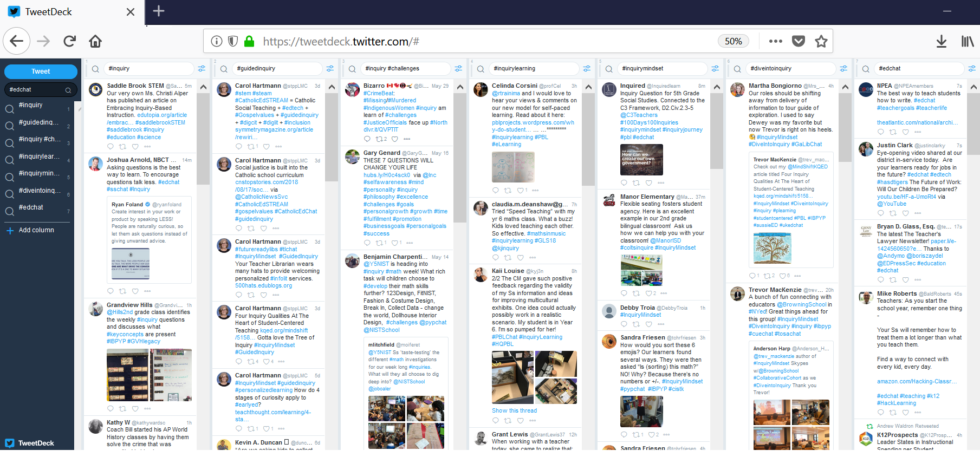Viewport: 980px width, 470px height.
Task: Open filter options for #guidedinquiry column
Action: coord(330,69)
